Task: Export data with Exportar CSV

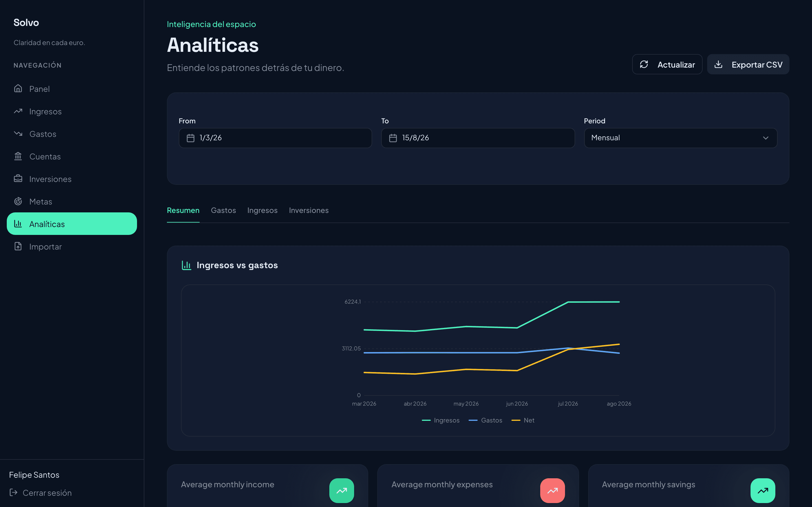Action: [748, 65]
